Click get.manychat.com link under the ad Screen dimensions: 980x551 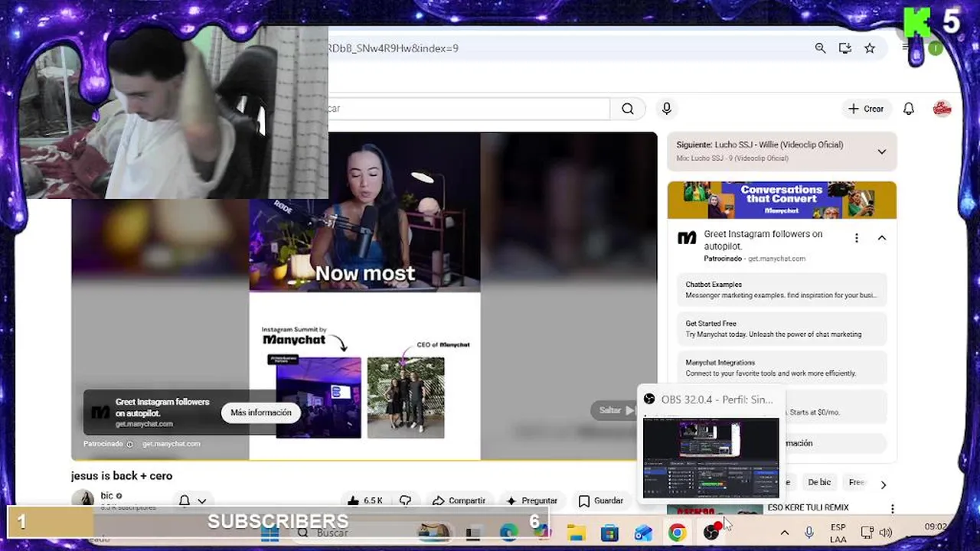171,444
